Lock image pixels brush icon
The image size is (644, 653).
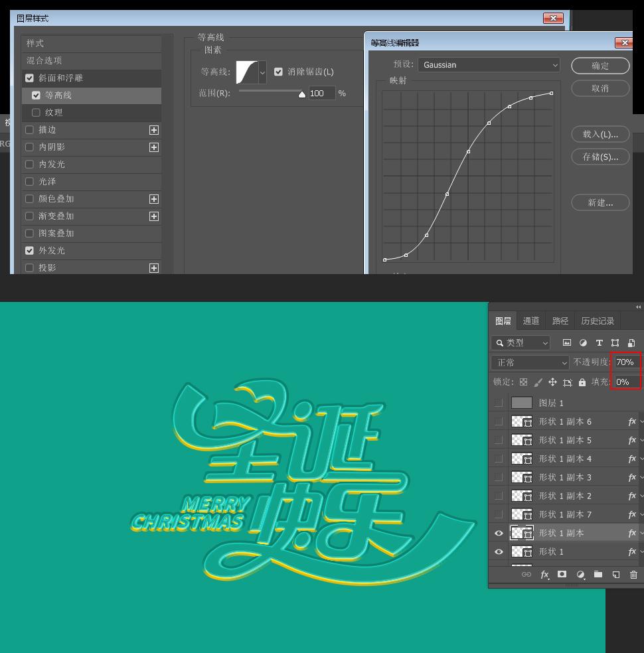pos(538,382)
